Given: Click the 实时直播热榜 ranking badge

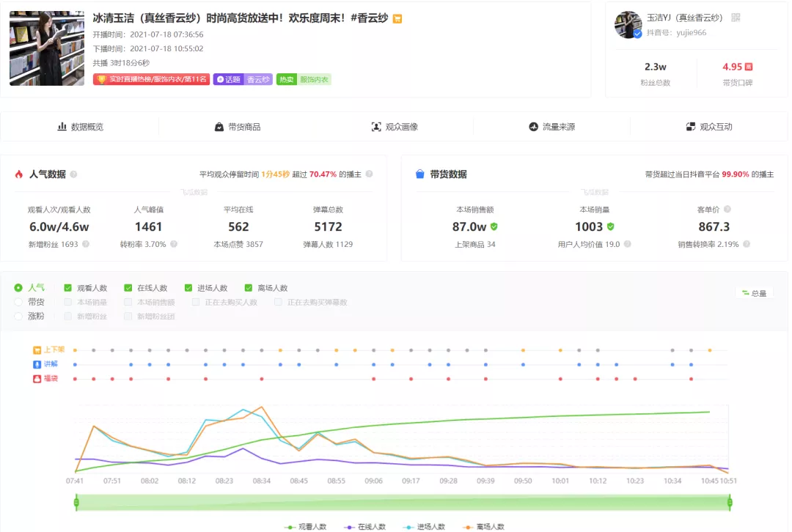Looking at the screenshot, I should (151, 79).
